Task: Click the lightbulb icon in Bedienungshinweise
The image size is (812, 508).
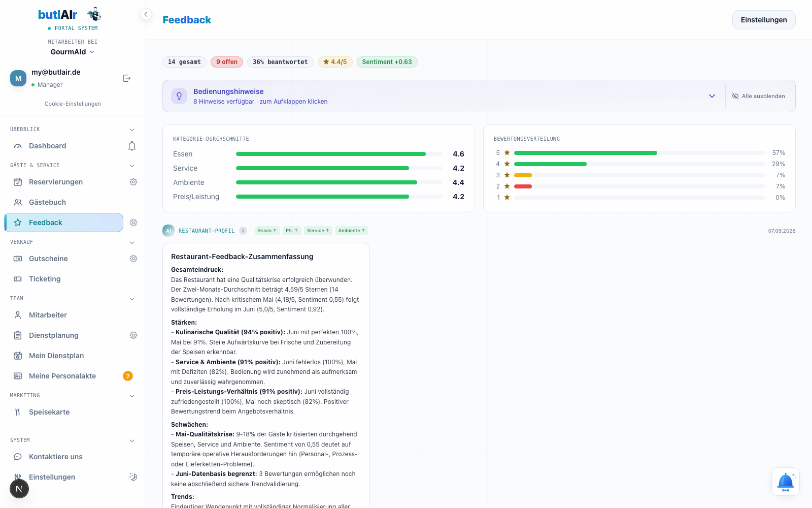Action: coord(179,96)
